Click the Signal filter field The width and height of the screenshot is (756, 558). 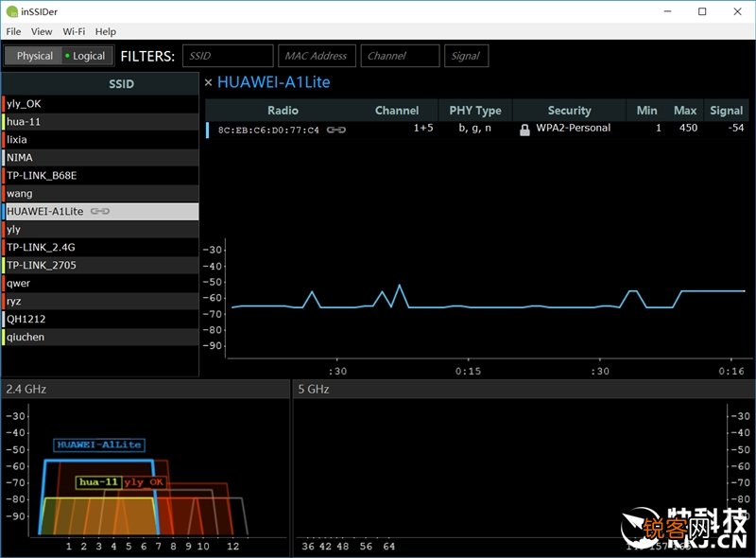466,56
